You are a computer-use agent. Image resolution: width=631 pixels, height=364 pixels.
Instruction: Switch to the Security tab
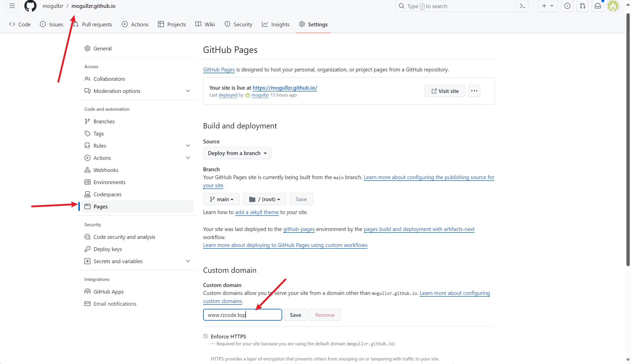(x=238, y=24)
